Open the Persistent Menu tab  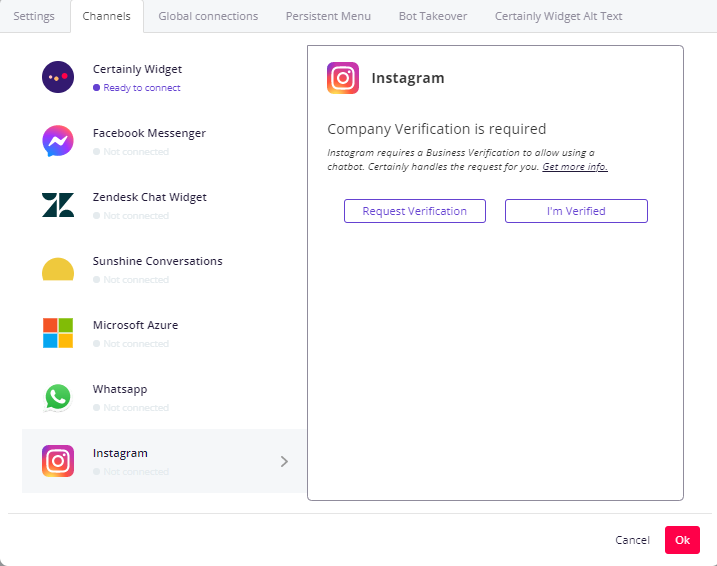[328, 16]
